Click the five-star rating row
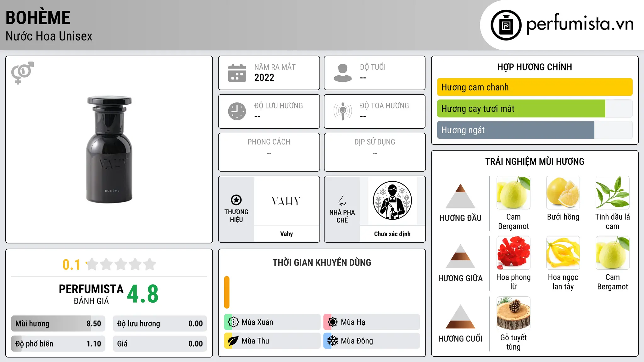Viewport: 644px width, 362px height. (x=121, y=264)
